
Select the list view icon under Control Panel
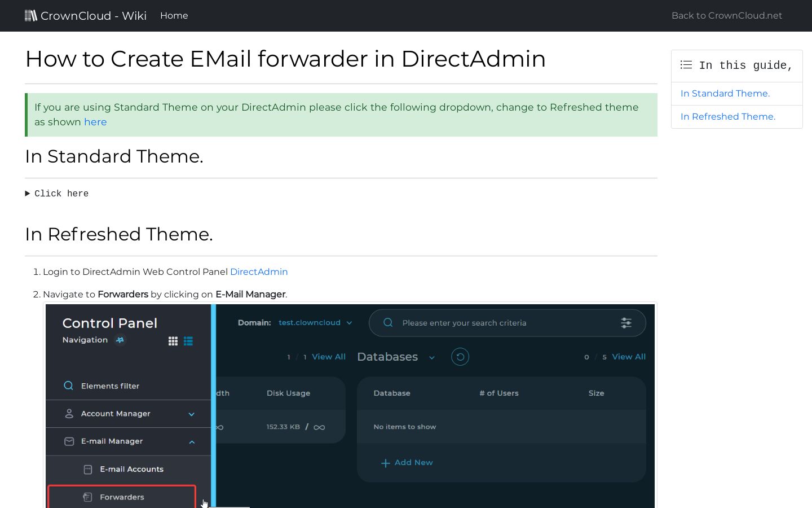click(188, 341)
